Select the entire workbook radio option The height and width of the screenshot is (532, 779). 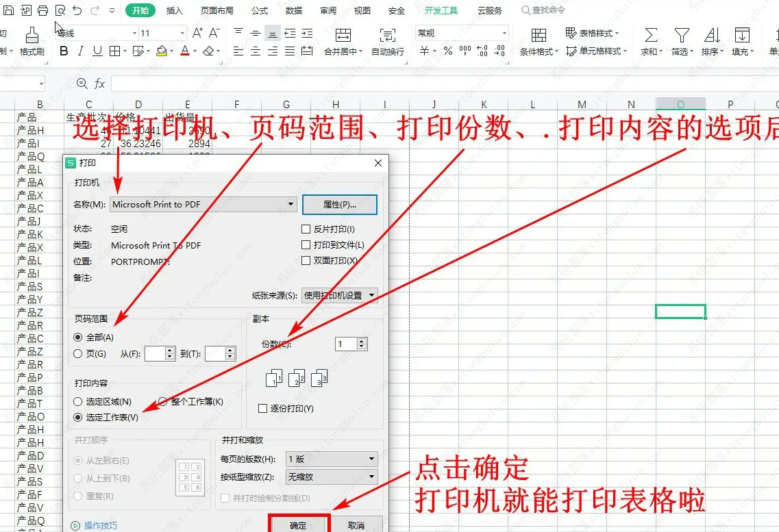coord(163,402)
